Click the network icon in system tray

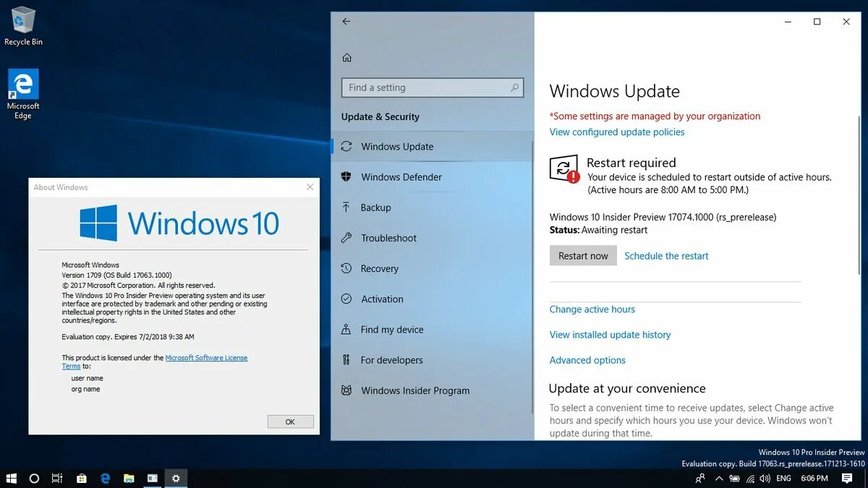point(751,479)
